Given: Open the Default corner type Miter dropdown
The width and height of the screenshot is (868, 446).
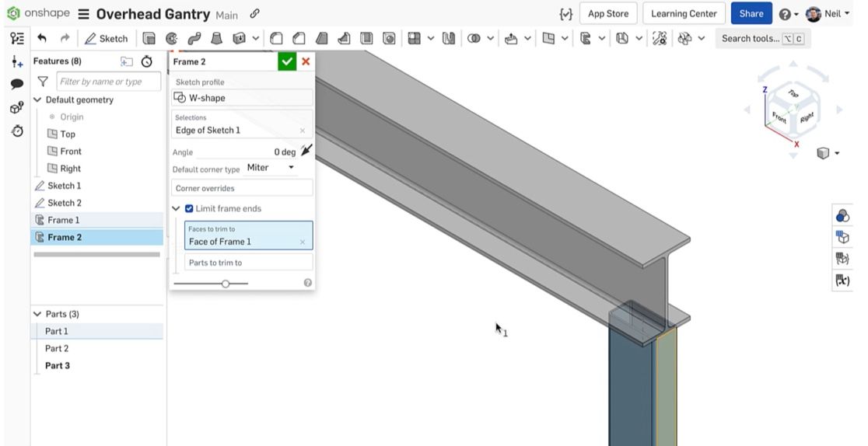Looking at the screenshot, I should coord(271,168).
